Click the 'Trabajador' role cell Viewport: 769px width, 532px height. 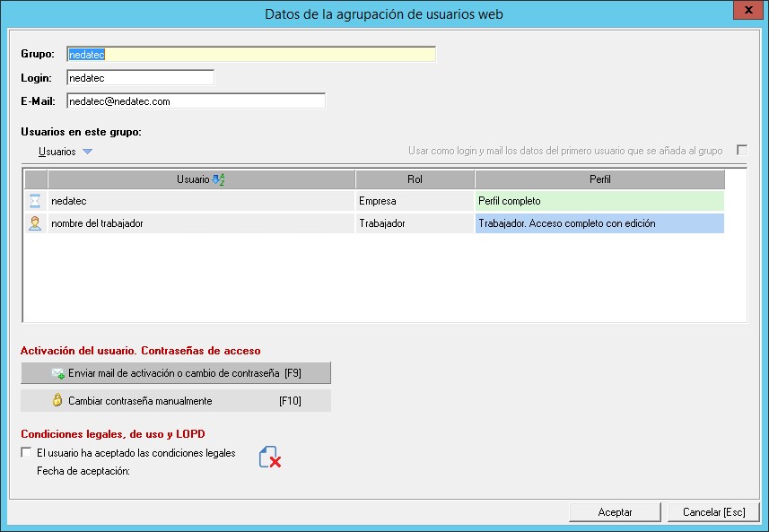click(x=415, y=223)
